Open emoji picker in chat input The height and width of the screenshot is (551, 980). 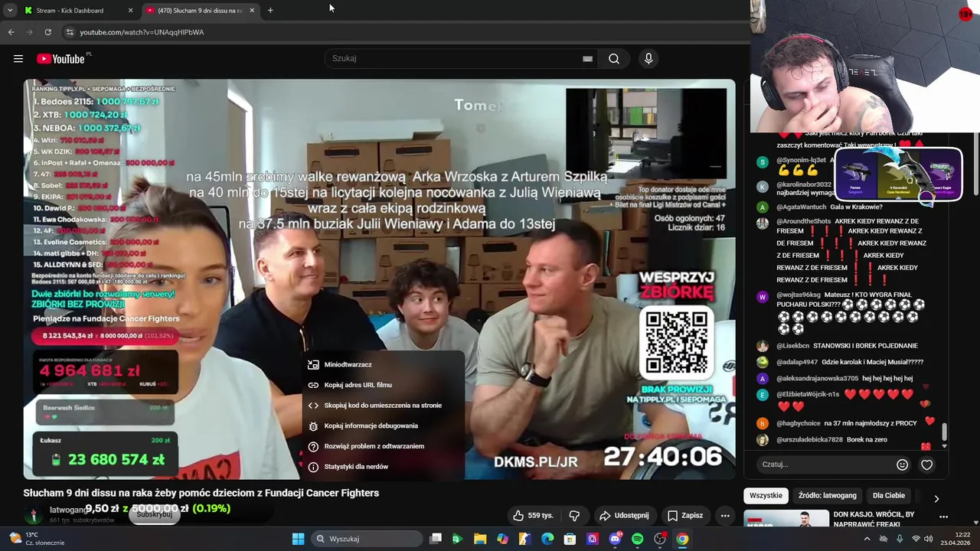pyautogui.click(x=902, y=465)
